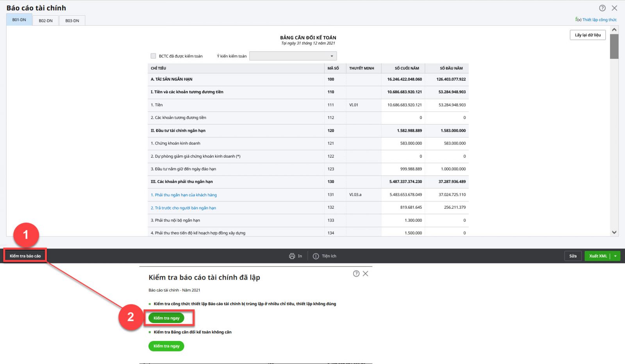Image resolution: width=625 pixels, height=364 pixels.
Task: Click the help icon in the Kiểm tra dialog
Action: point(356,274)
